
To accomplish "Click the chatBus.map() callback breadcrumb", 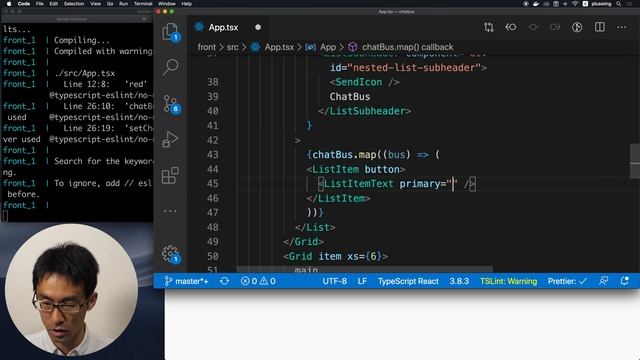I will pos(407,47).
